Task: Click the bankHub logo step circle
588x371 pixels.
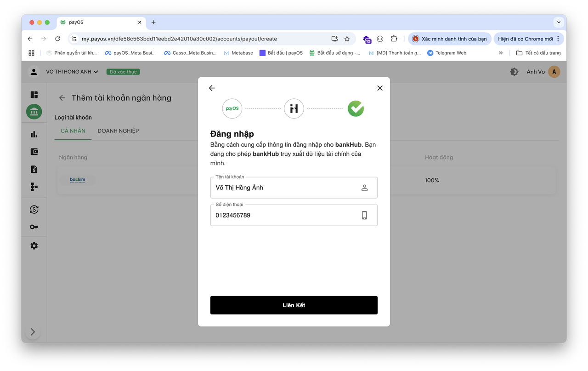Action: 294,108
